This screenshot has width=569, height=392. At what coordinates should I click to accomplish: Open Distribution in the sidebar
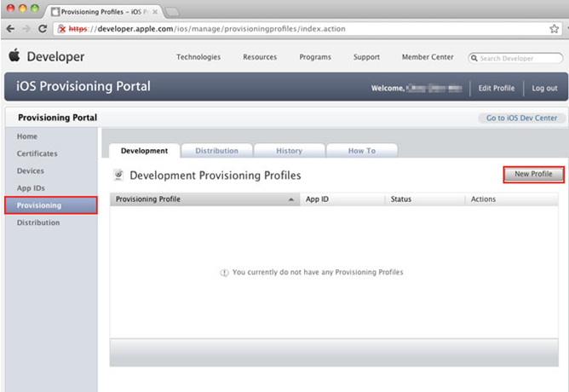[38, 222]
